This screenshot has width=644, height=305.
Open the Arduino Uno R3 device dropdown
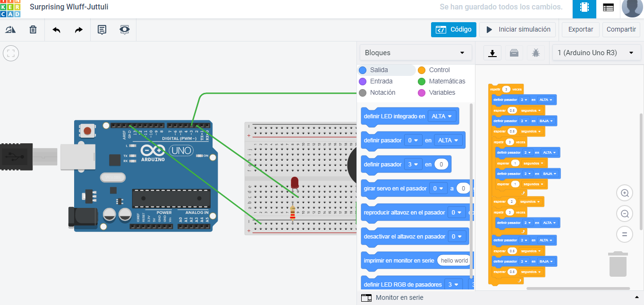click(597, 53)
